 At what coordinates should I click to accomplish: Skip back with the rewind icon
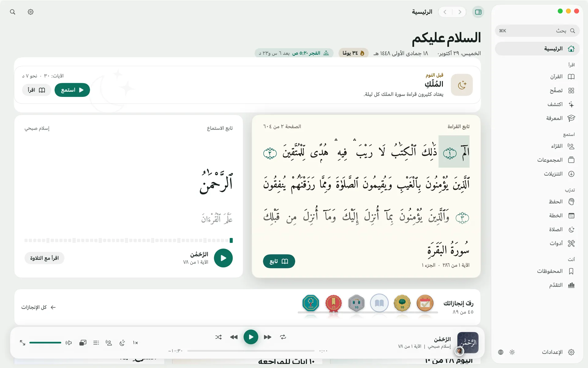234,337
